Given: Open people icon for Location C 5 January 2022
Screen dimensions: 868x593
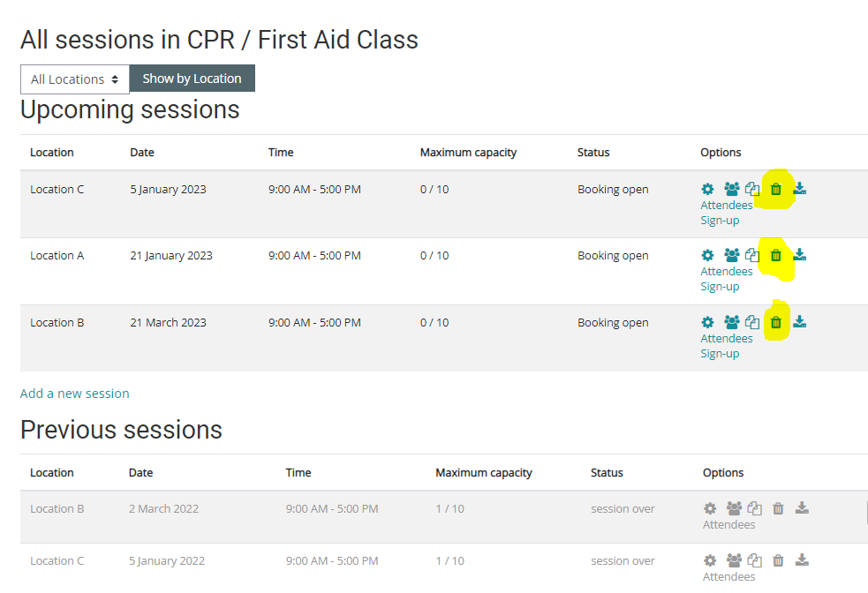Looking at the screenshot, I should pos(734,560).
